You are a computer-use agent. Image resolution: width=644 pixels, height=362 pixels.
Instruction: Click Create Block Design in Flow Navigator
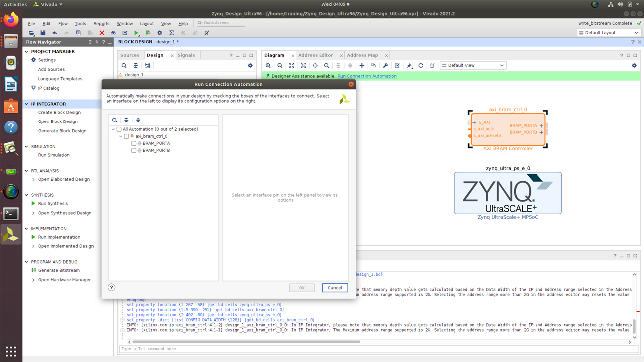click(59, 113)
